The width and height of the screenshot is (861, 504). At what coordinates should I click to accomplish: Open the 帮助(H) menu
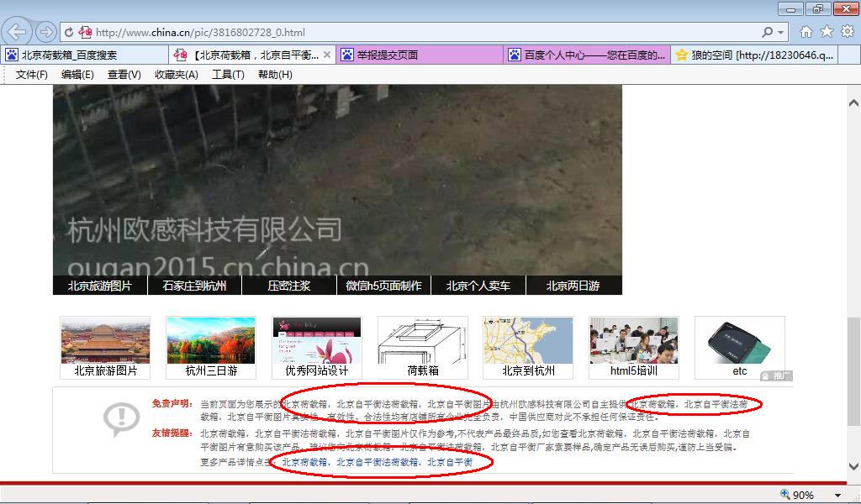click(x=275, y=75)
